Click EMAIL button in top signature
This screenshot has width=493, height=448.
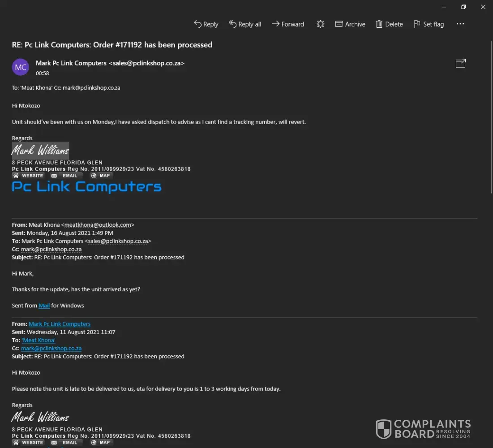click(x=65, y=176)
